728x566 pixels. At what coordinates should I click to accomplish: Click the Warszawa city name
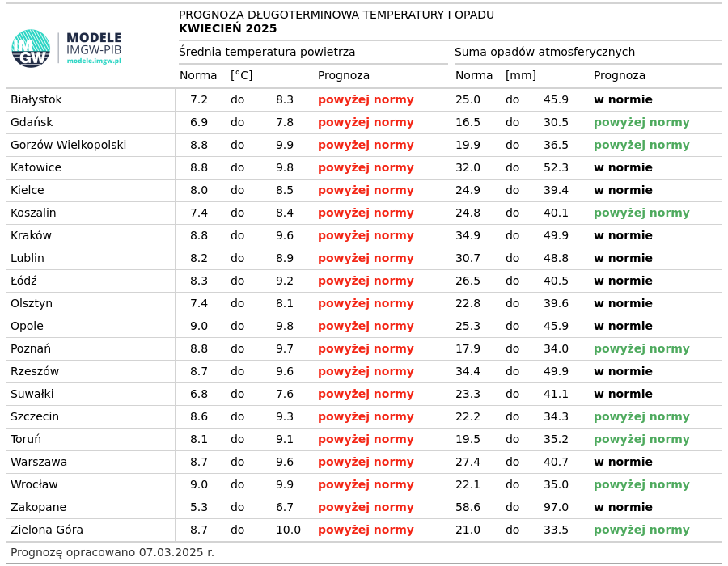39,462
